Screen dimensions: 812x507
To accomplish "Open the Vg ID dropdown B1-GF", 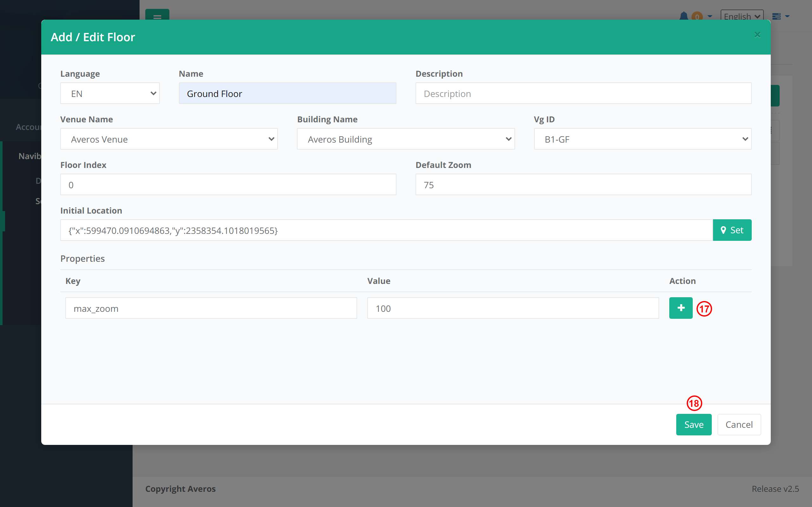I will click(642, 139).
